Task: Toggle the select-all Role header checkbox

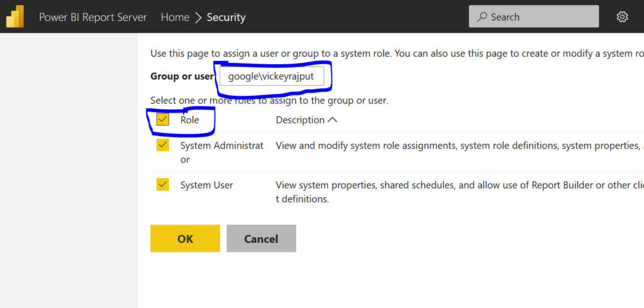Action: coord(163,120)
